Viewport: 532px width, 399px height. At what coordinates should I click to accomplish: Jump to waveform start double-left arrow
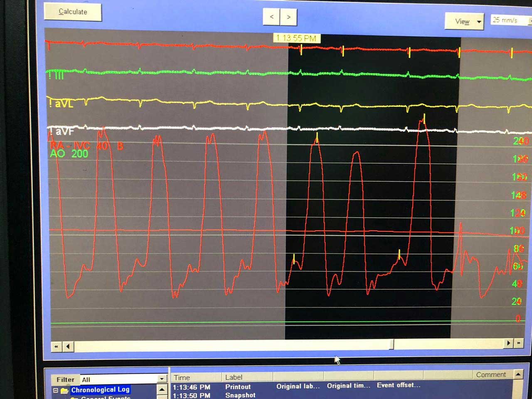coord(56,346)
